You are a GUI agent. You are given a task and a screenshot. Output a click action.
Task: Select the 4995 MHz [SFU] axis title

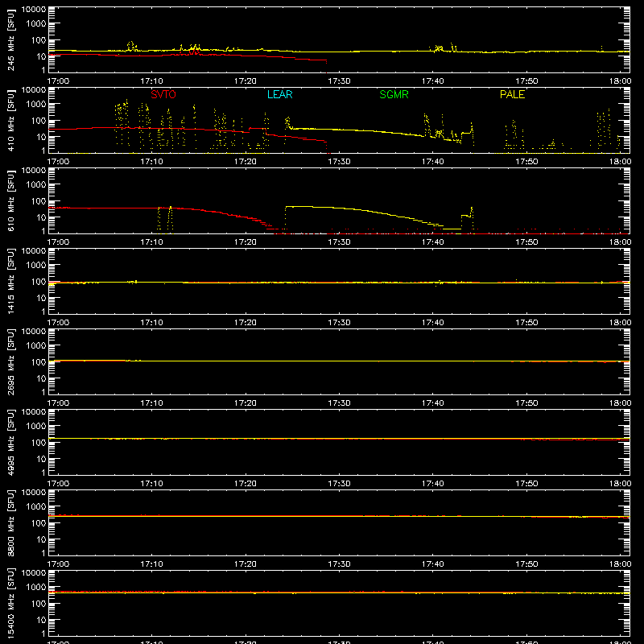[x=10, y=442]
